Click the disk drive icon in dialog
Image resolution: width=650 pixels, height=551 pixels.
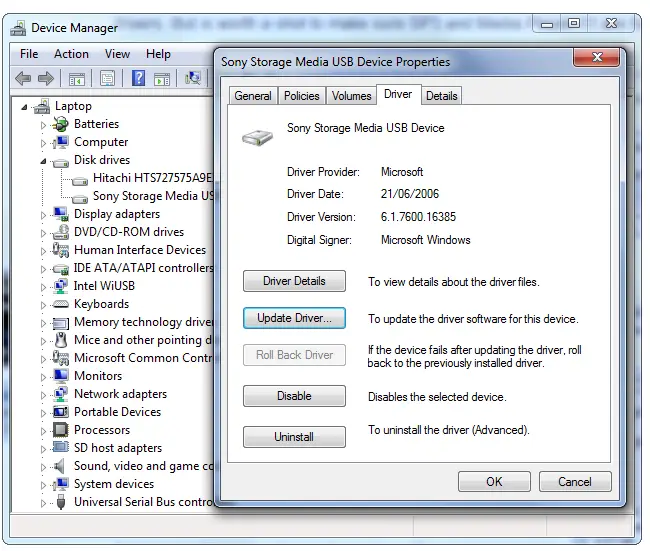pyautogui.click(x=257, y=137)
